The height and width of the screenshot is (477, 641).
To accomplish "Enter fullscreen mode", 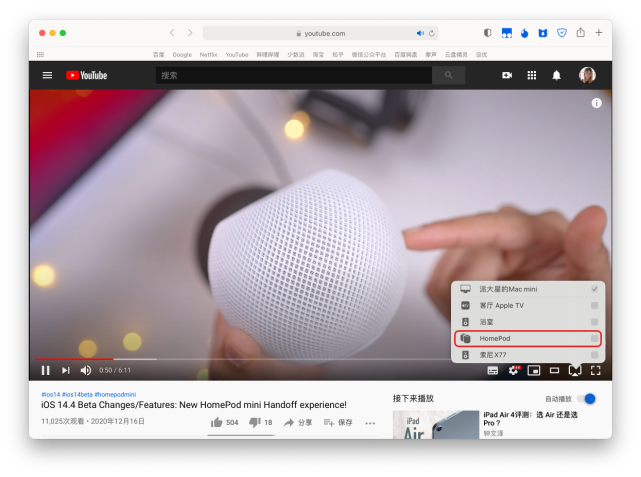I will (x=596, y=370).
